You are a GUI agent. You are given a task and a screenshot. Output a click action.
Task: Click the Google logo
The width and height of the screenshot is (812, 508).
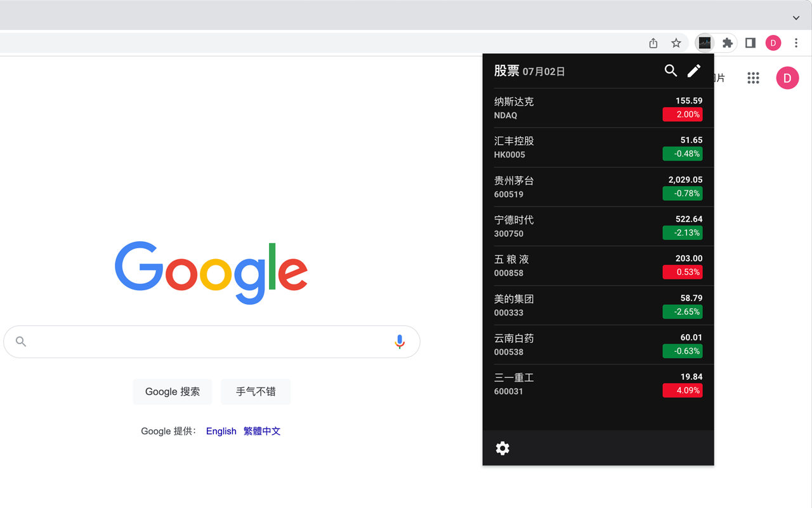tap(211, 272)
